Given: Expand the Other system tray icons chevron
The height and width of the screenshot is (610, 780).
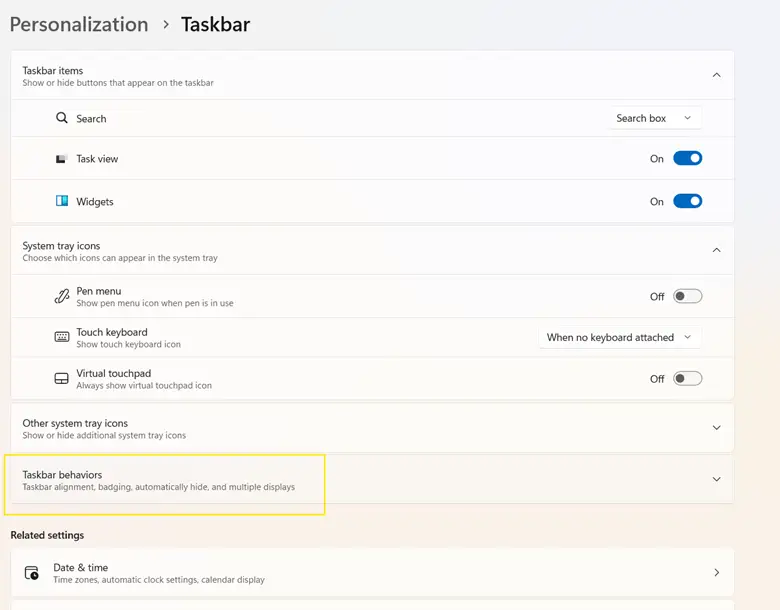Looking at the screenshot, I should (716, 427).
